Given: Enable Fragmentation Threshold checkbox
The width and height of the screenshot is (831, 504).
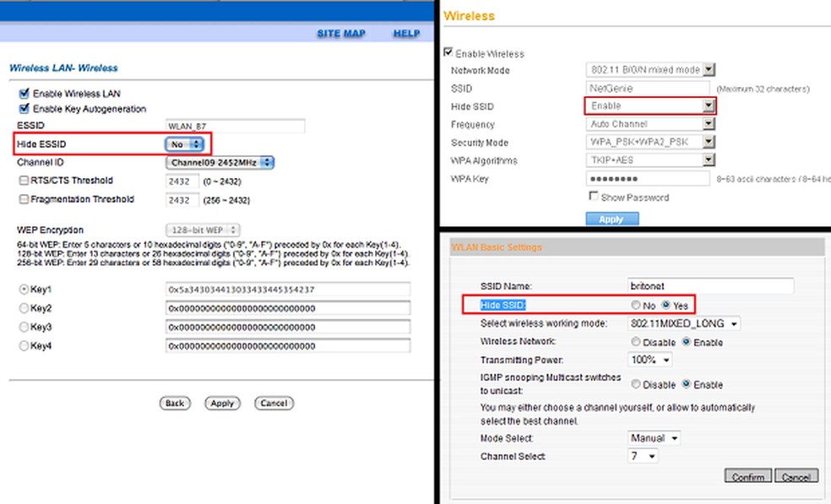Looking at the screenshot, I should 24,200.
